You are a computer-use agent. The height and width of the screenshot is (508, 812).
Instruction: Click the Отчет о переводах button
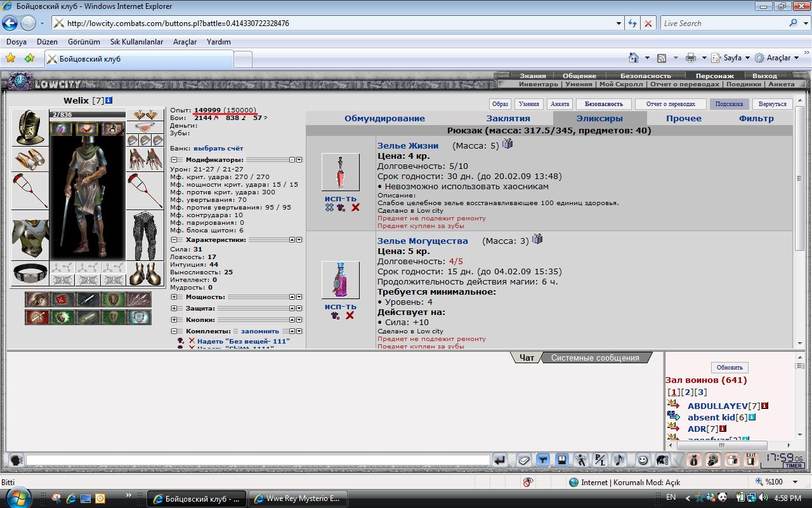(x=671, y=104)
